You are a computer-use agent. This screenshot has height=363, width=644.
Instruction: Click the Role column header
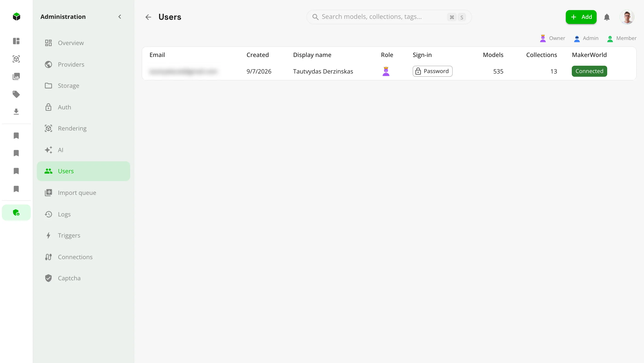tap(387, 55)
